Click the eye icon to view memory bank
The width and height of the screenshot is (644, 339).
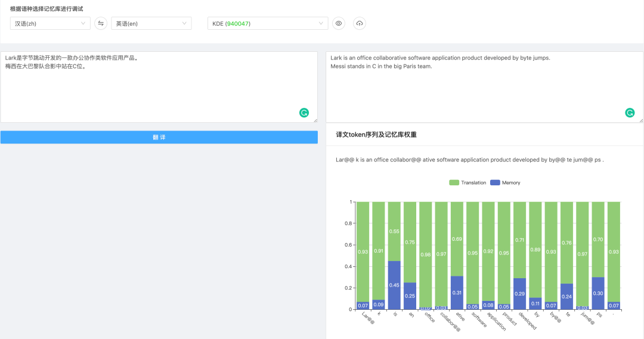(339, 23)
